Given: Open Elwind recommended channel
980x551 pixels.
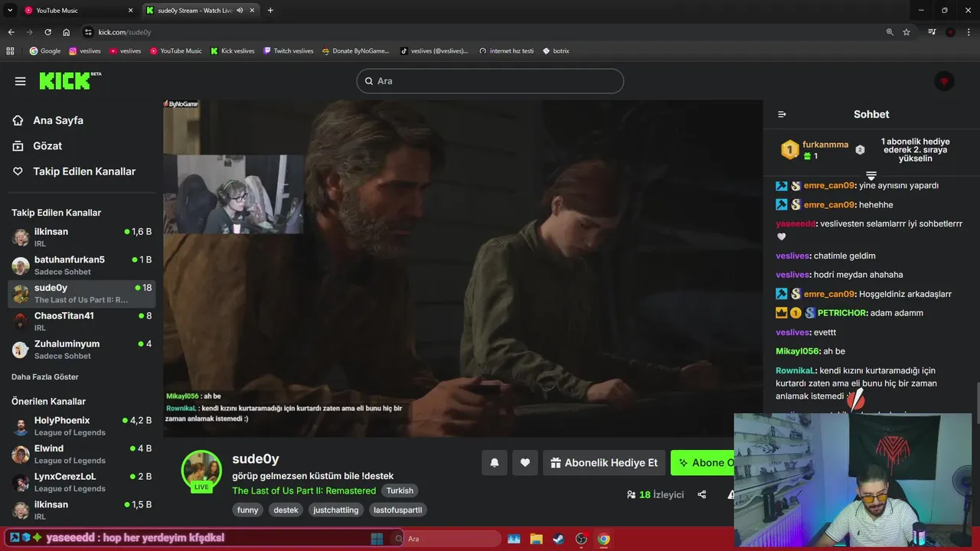Looking at the screenshot, I should [x=81, y=454].
